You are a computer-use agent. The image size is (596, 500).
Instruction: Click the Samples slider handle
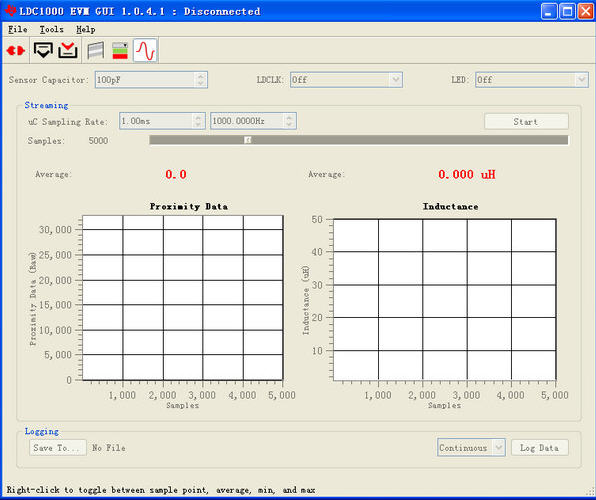point(248,140)
